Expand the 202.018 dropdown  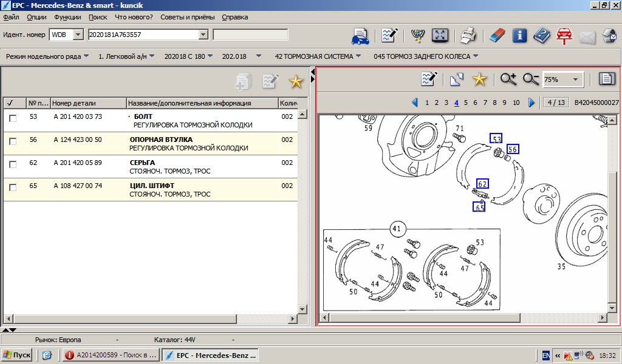click(259, 56)
